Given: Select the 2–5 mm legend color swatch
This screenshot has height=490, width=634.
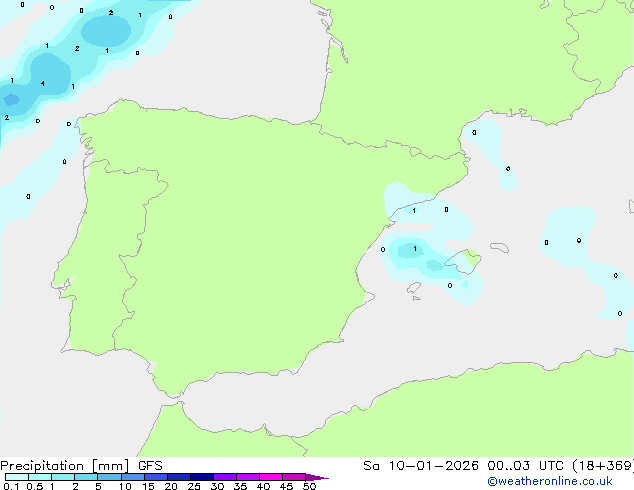Looking at the screenshot, I should pos(86,477).
